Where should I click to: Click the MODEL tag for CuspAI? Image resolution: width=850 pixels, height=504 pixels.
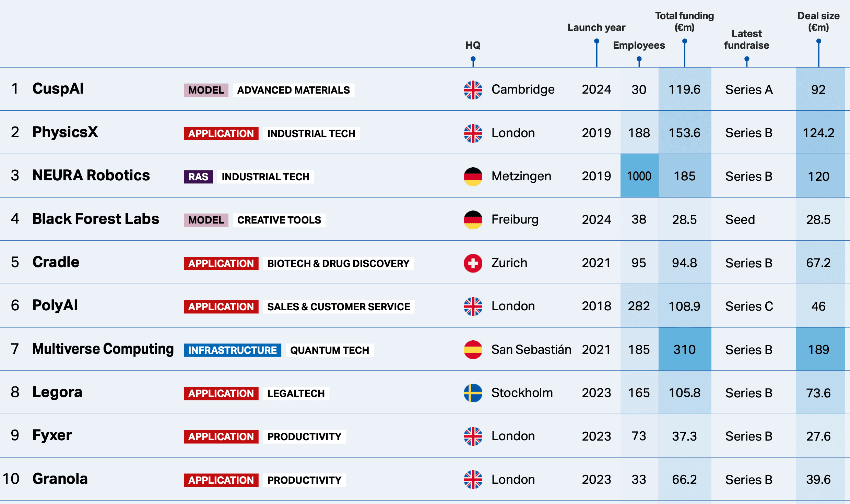tap(206, 90)
